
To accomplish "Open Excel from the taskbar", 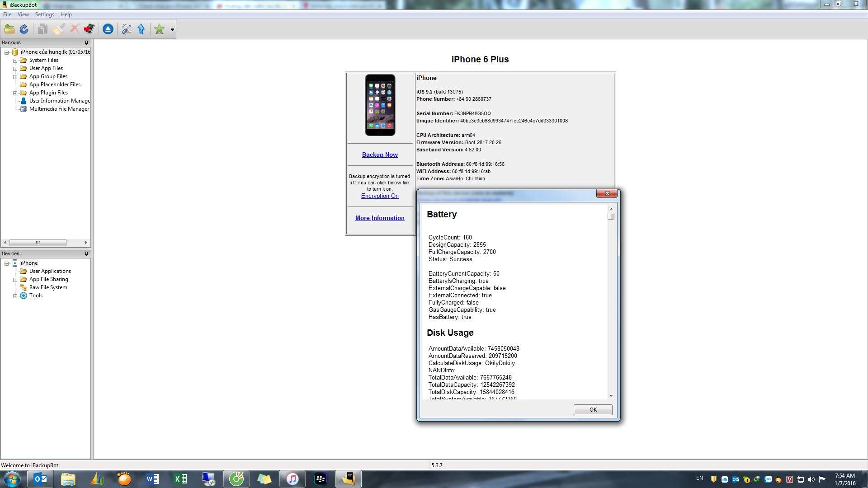I will coord(180,479).
